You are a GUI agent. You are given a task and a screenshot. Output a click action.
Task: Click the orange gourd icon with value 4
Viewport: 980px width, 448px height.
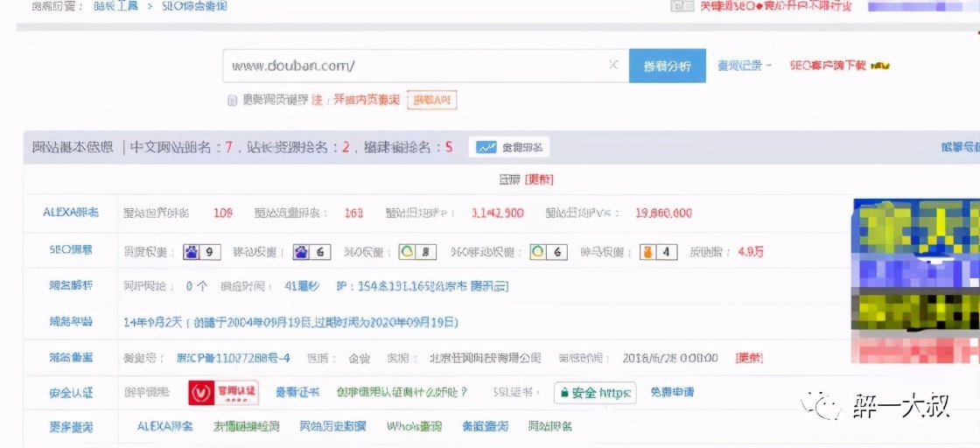coord(647,252)
